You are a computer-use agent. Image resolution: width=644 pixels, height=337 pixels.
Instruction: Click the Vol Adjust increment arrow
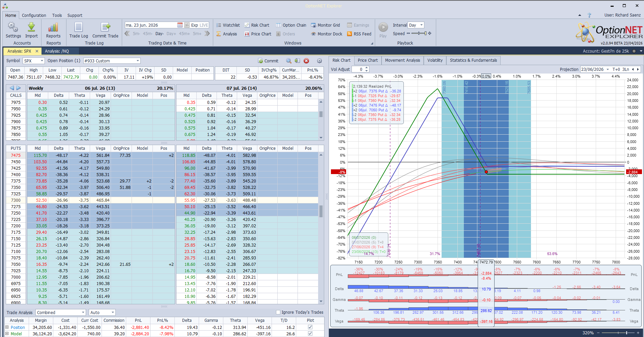tap(367, 67)
